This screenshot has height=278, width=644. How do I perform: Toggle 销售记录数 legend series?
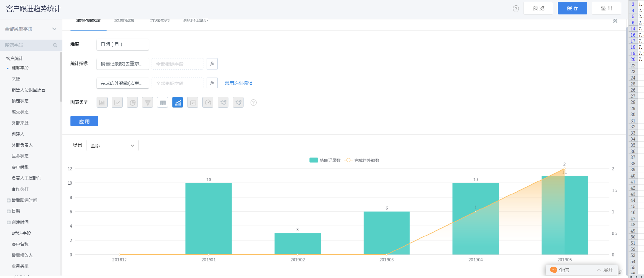click(325, 160)
